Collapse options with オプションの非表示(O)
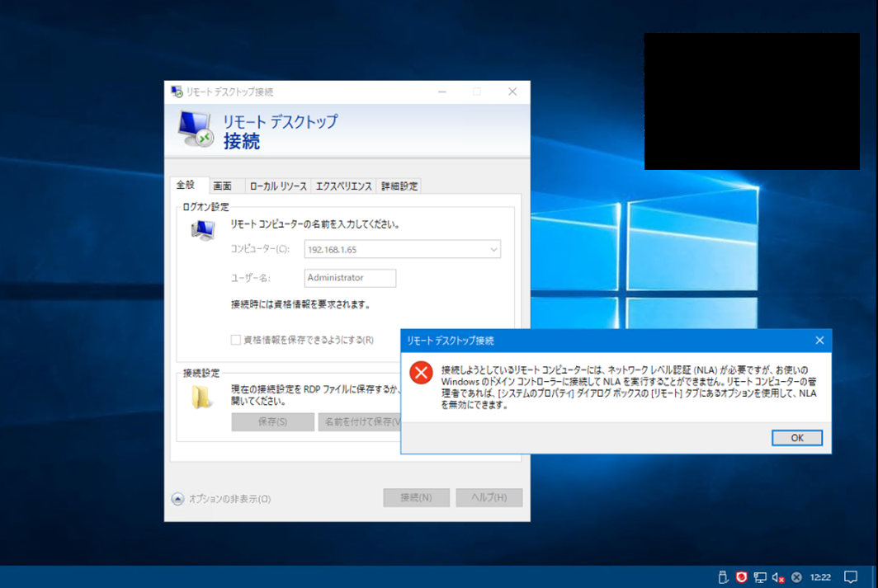This screenshot has height=588, width=878. coord(221,498)
